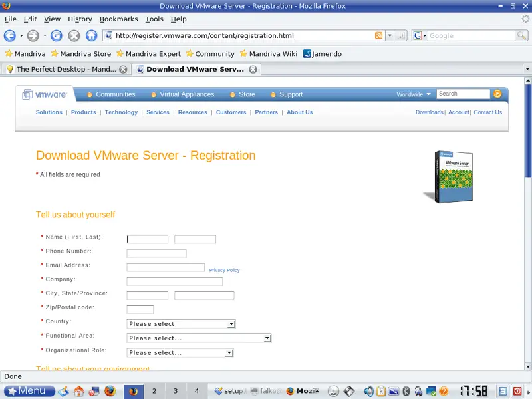
Task: Click the VMware Server box image
Action: click(x=449, y=177)
